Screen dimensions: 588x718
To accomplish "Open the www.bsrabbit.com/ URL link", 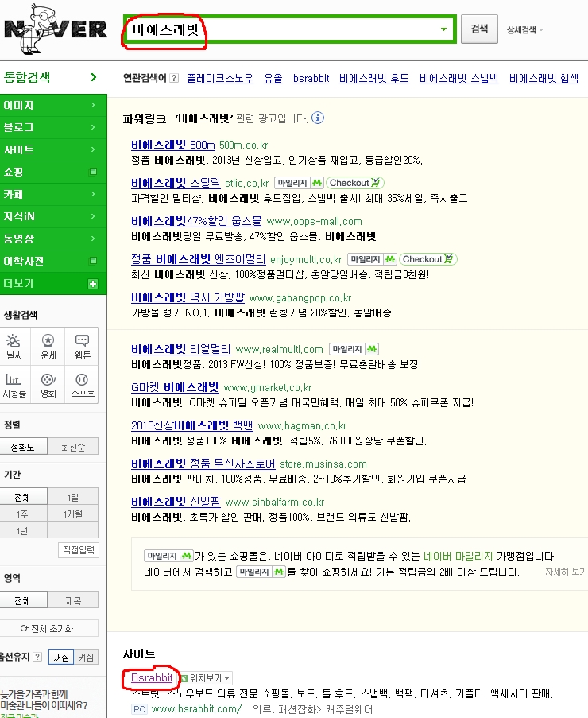I will pyautogui.click(x=197, y=709).
